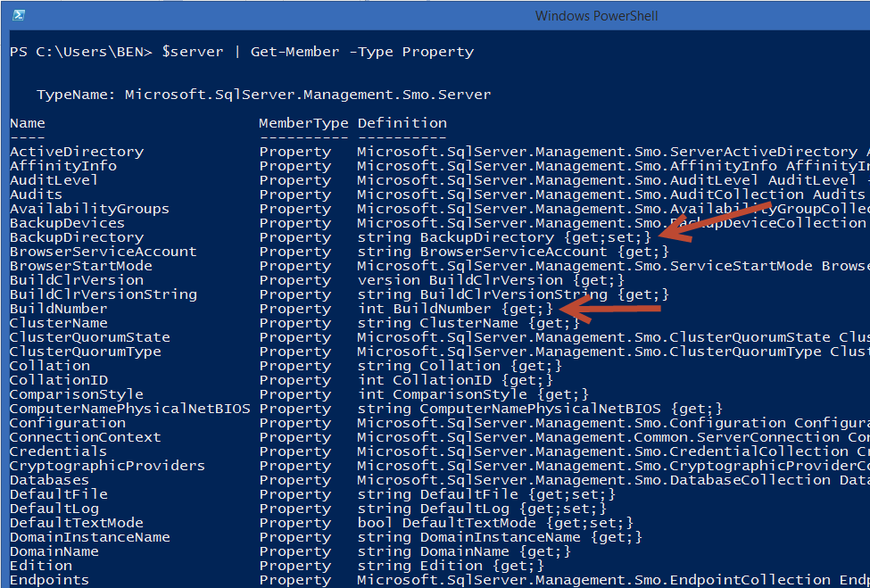Click the Definition column header
Viewport: 870px width, 588px height.
coord(402,123)
